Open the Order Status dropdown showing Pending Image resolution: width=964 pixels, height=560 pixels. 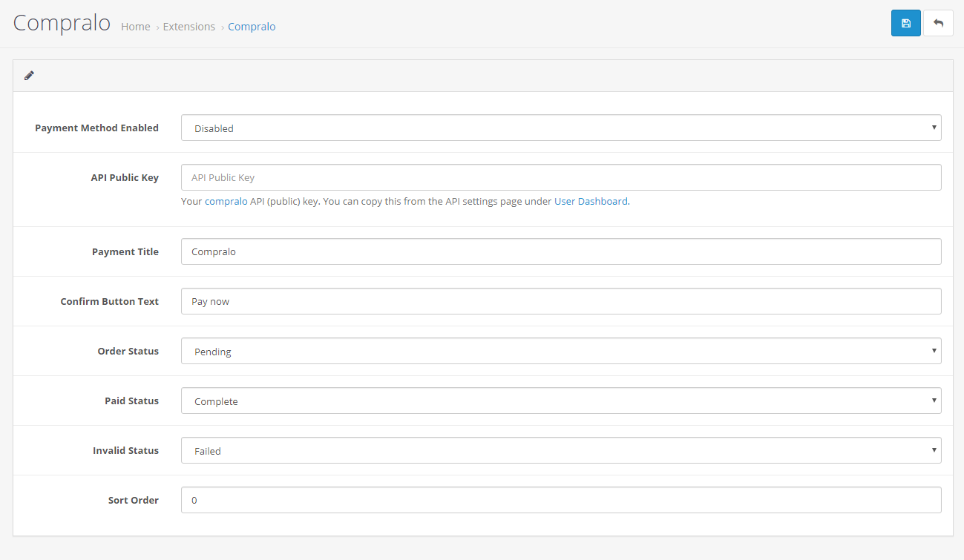click(x=561, y=351)
